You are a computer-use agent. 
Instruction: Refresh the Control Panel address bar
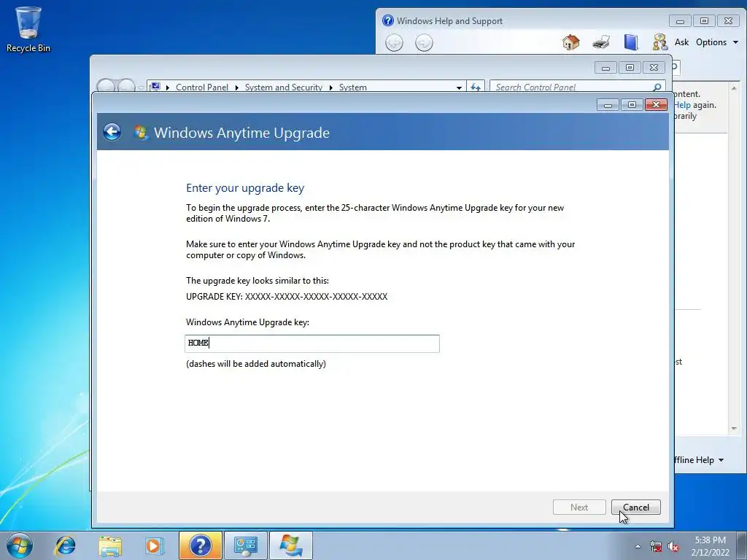tap(476, 87)
